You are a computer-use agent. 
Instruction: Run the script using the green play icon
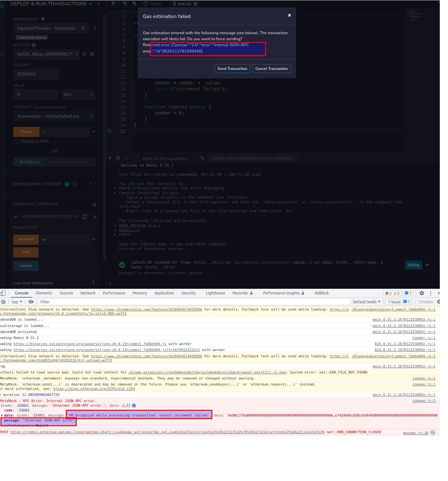click(x=114, y=3)
